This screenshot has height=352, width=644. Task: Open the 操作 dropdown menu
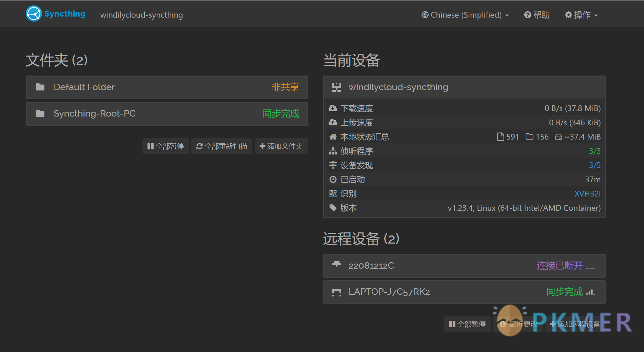581,15
